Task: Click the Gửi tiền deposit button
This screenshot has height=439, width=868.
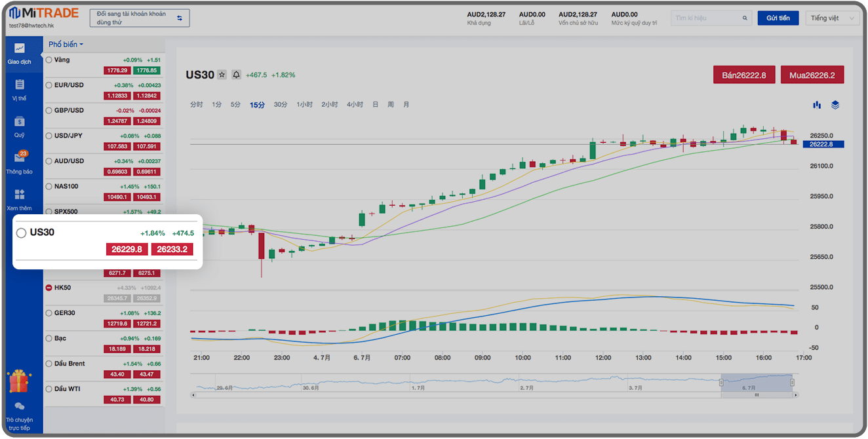Action: coord(778,18)
